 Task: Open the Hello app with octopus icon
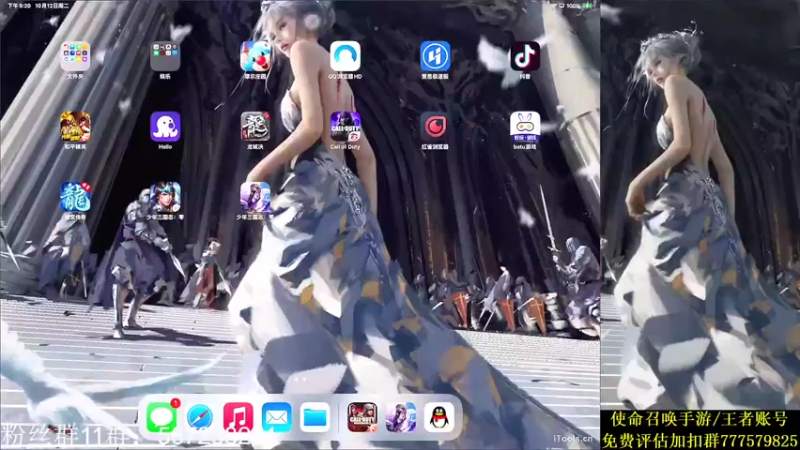click(165, 127)
